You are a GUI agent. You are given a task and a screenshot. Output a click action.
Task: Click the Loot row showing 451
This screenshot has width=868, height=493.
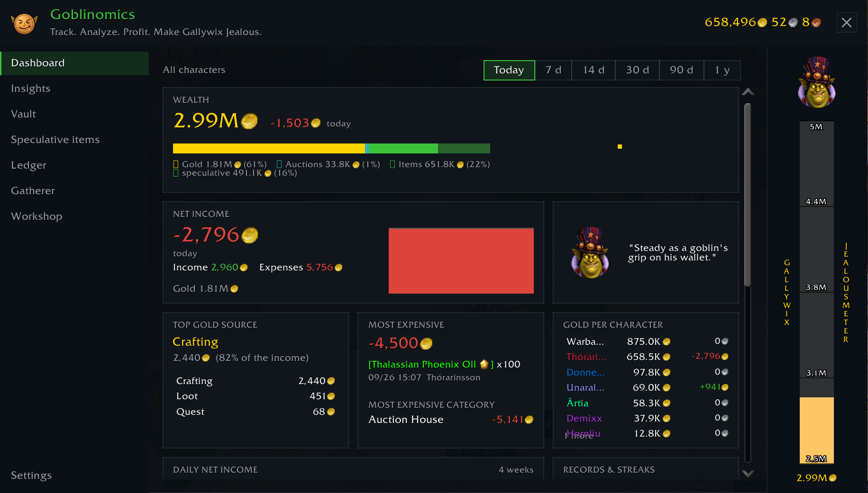[x=256, y=396]
